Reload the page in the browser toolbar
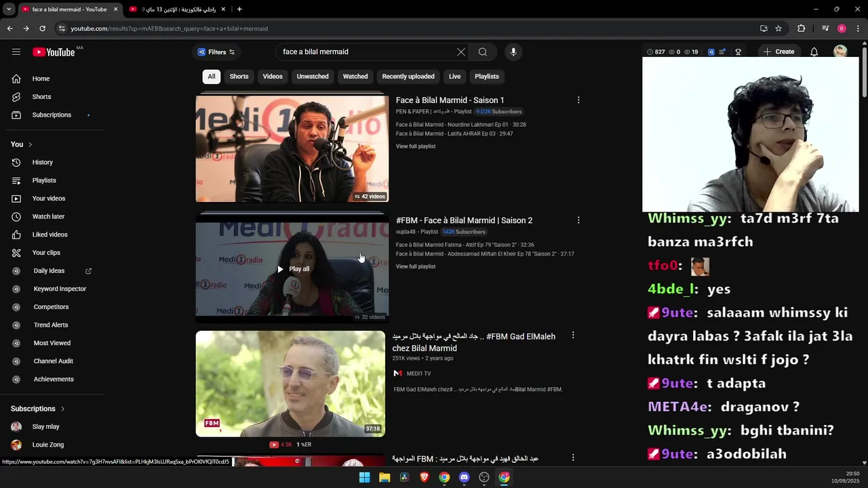 tap(42, 28)
